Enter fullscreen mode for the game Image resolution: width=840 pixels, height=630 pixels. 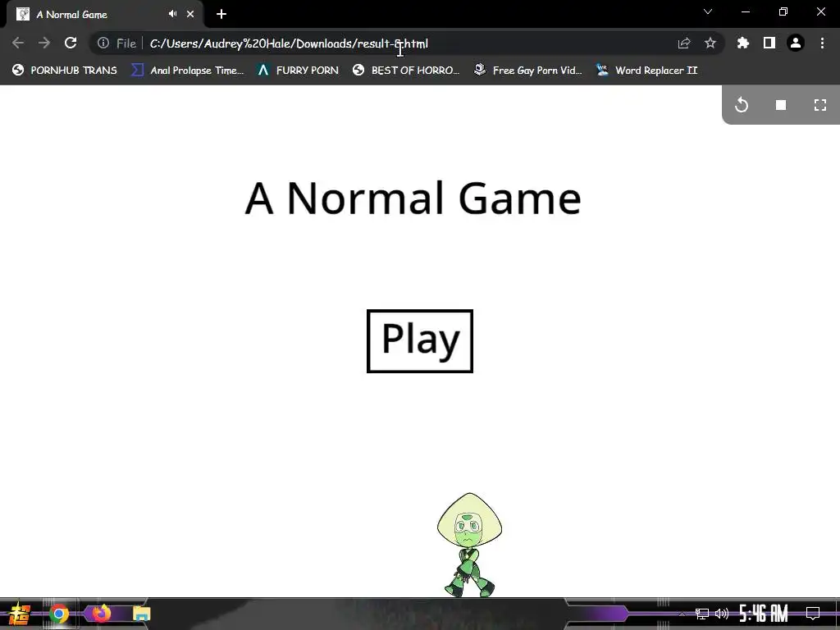coord(820,105)
